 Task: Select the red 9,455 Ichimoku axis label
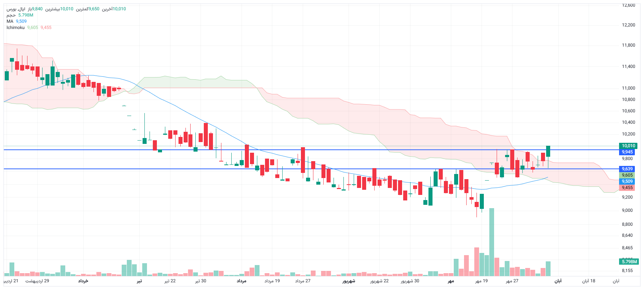tap(627, 188)
